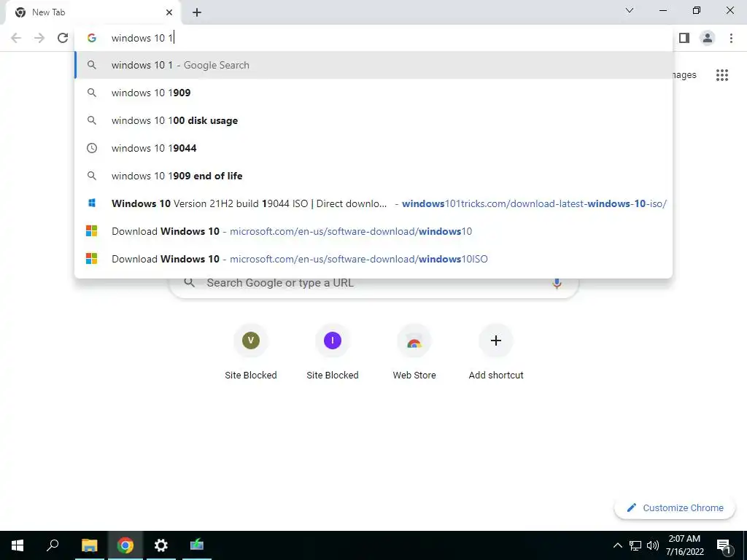The image size is (747, 560).
Task: Open the Google apps grid
Action: 722,75
